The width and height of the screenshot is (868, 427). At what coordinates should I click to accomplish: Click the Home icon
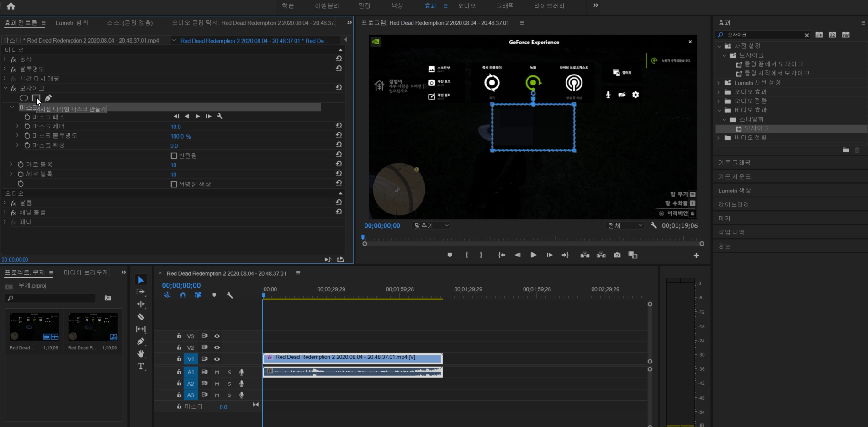tap(11, 6)
